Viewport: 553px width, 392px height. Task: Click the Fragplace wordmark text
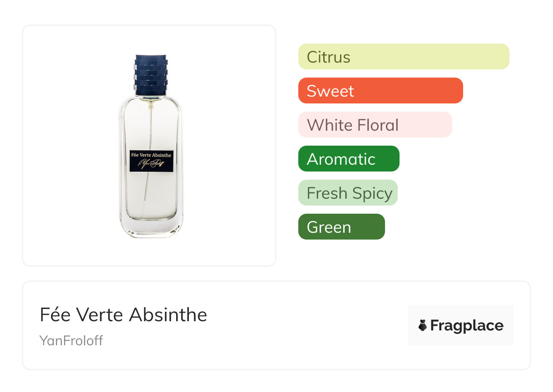pos(467,325)
